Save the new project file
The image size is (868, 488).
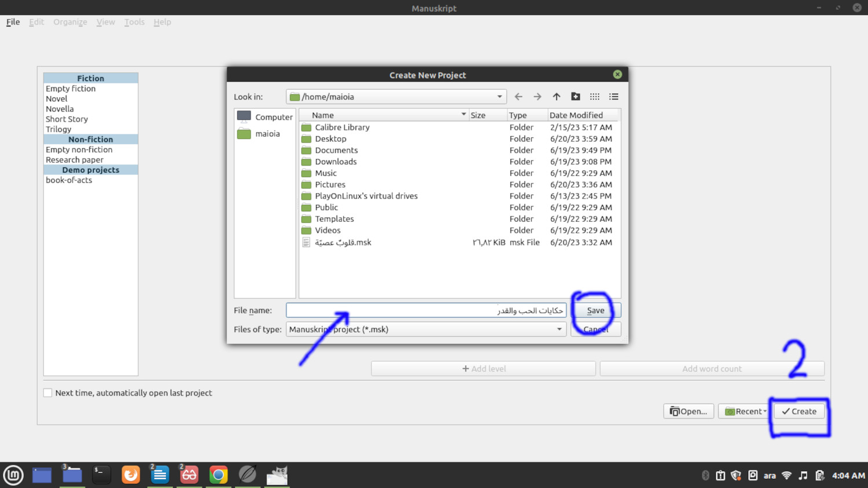pos(595,310)
